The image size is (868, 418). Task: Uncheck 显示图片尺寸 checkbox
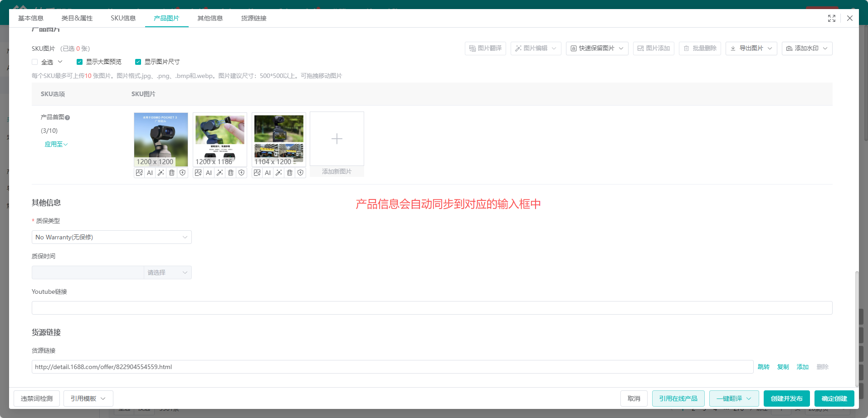click(x=138, y=62)
